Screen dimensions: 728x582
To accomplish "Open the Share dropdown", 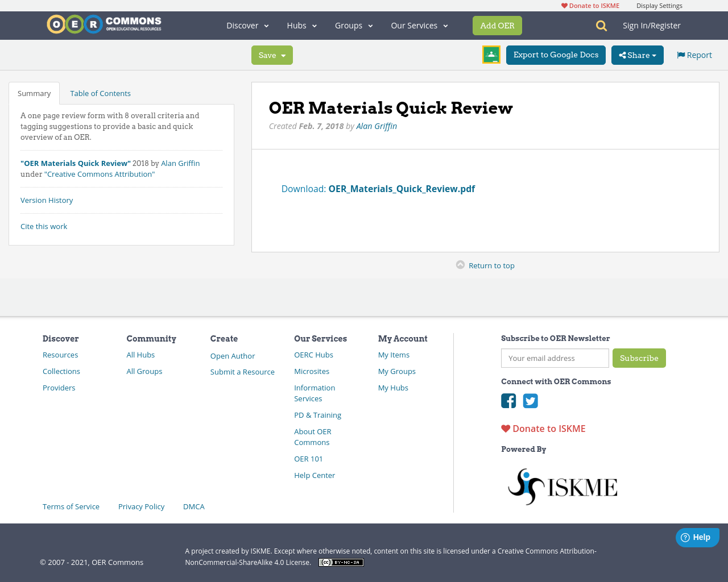I will click(637, 55).
